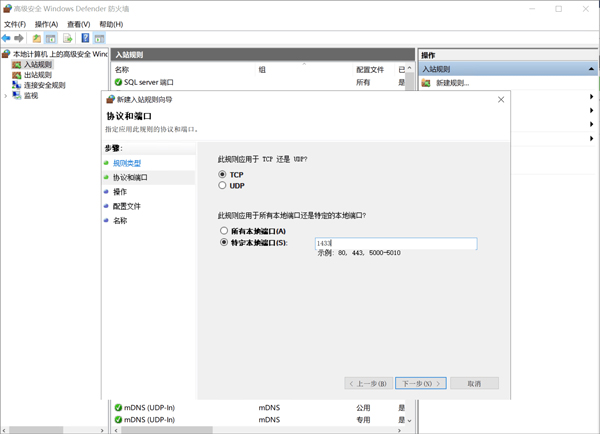Image resolution: width=600 pixels, height=434 pixels.
Task: Select the TCP radio button
Action: tap(222, 175)
